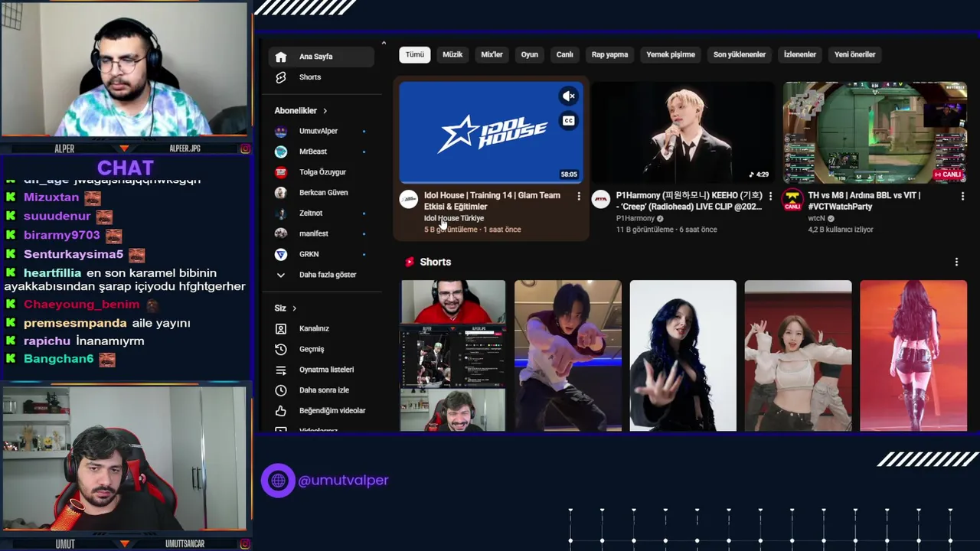Click the Idol House channel avatar
Screen dimensions: 980x551
click(x=409, y=200)
